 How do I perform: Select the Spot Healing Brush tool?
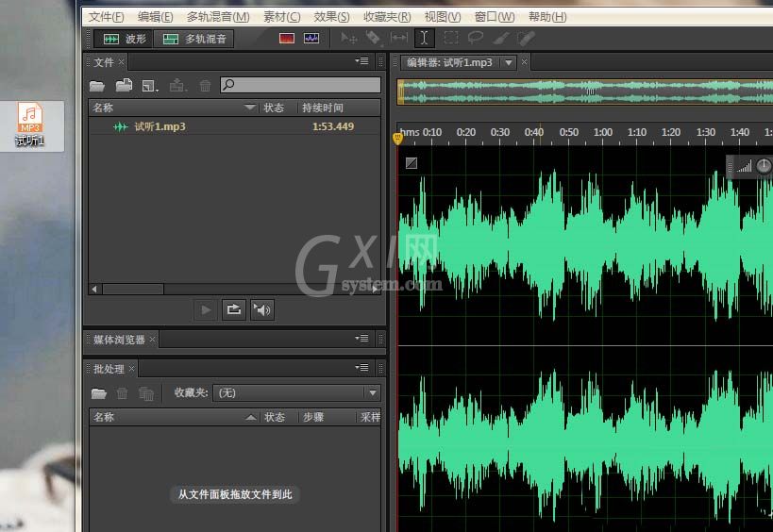coord(526,38)
